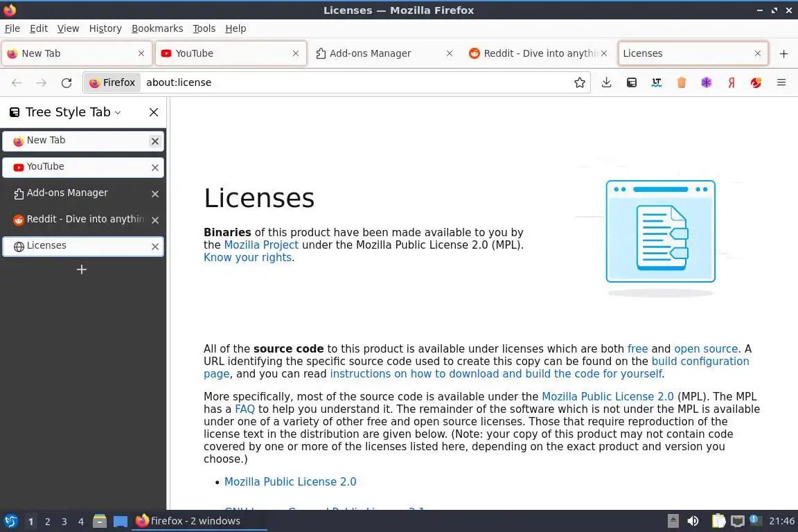Image resolution: width=798 pixels, height=532 pixels.
Task: Click the about:license address bar field
Action: 356,82
